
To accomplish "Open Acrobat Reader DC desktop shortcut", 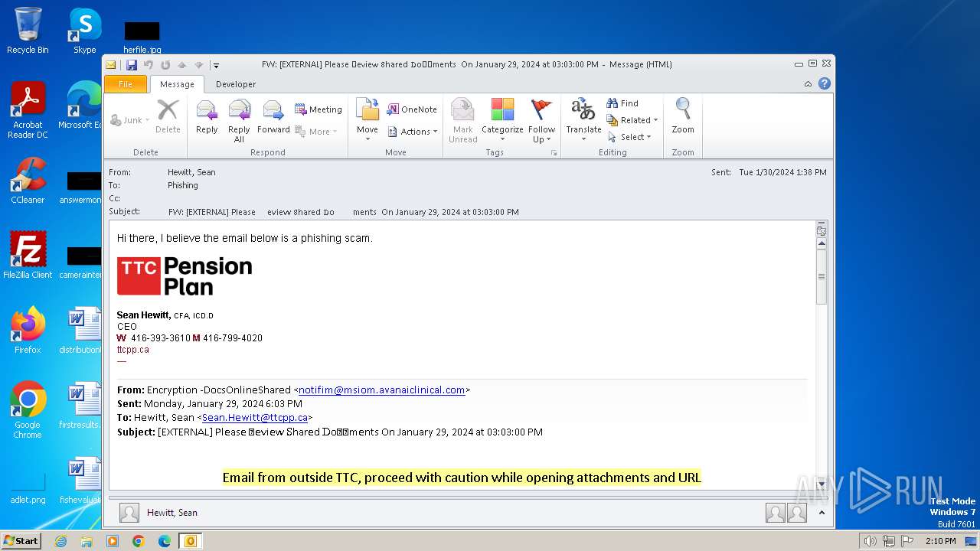I will tap(28, 110).
